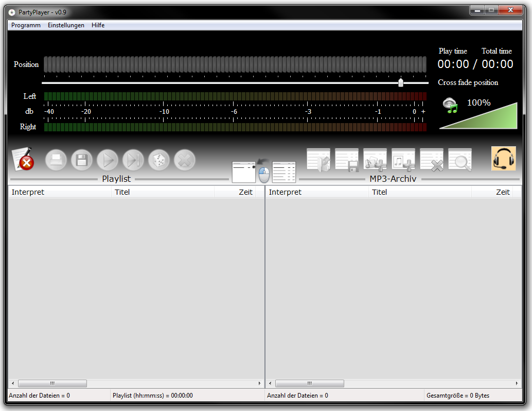Click the clear playlist notepad icon
532x411 pixels.
click(x=23, y=159)
